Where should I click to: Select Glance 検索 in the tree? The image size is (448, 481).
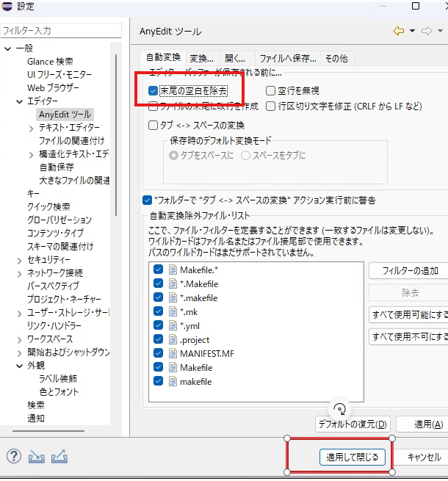(50, 62)
